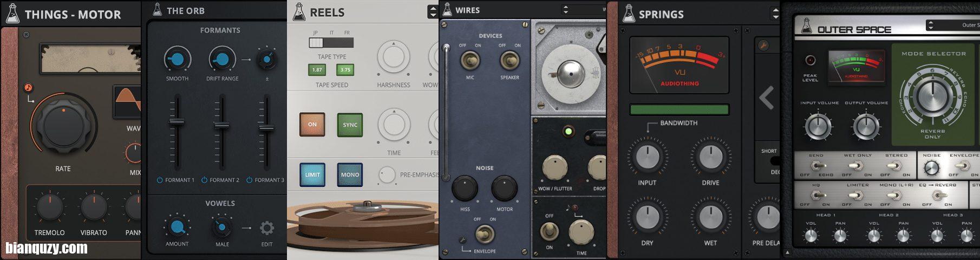Click the Formant 3 fader in The Orb
Screen dimensions: 980x260
click(x=266, y=128)
